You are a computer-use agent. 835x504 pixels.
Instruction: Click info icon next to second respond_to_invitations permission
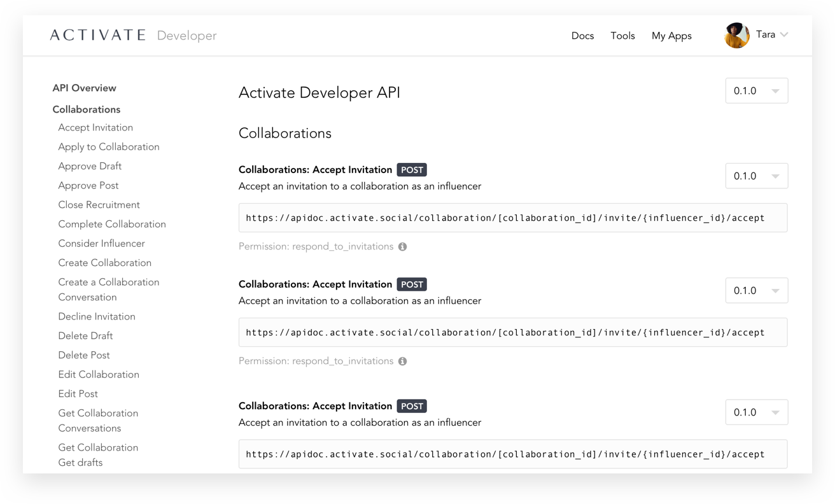(x=403, y=361)
